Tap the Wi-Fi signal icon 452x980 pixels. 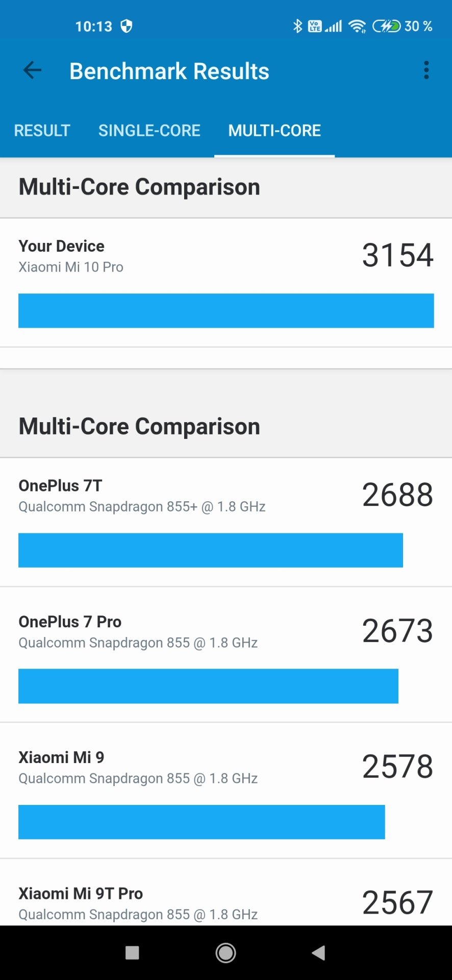coord(357,26)
